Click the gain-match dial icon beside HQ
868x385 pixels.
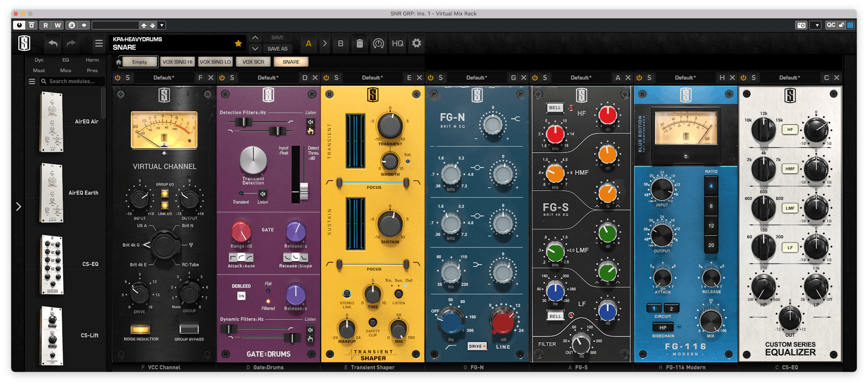[378, 43]
